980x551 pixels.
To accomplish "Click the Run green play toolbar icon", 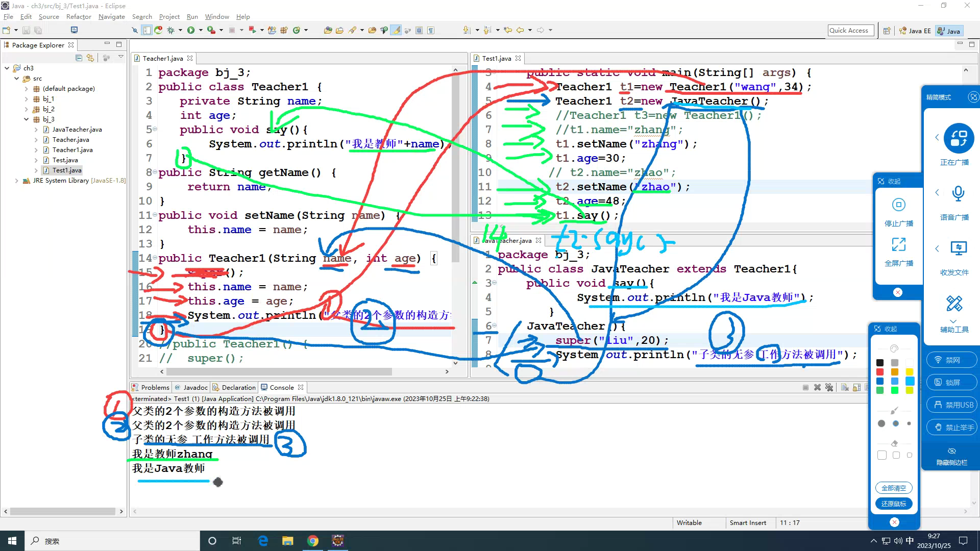I will tap(190, 30).
